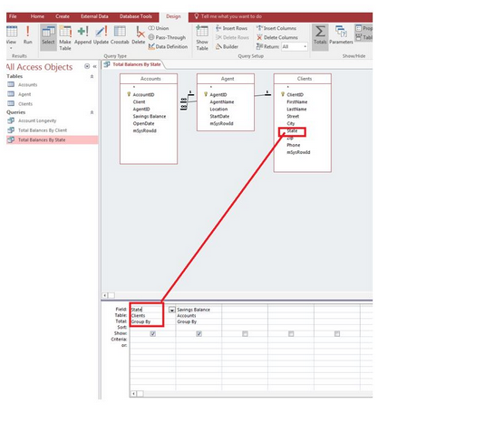Click the Builder button

[x=227, y=47]
